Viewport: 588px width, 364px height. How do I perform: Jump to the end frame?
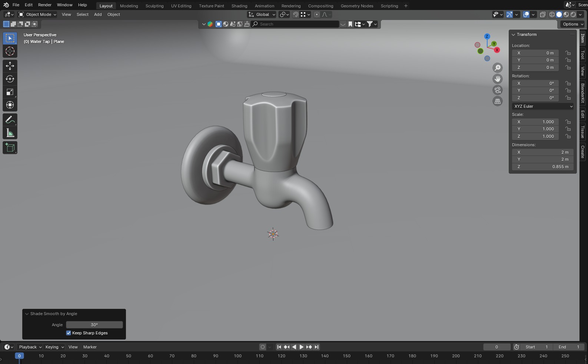[x=316, y=347]
